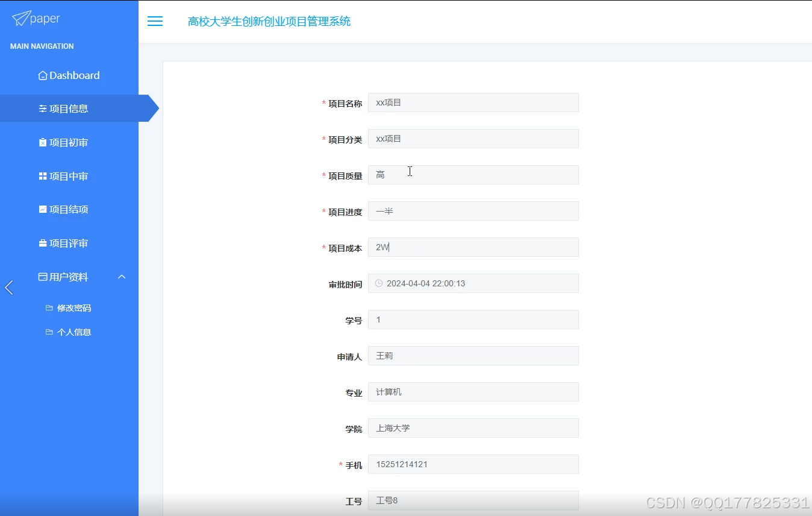Collapse the 用户资料 submenu chevron

coord(122,277)
